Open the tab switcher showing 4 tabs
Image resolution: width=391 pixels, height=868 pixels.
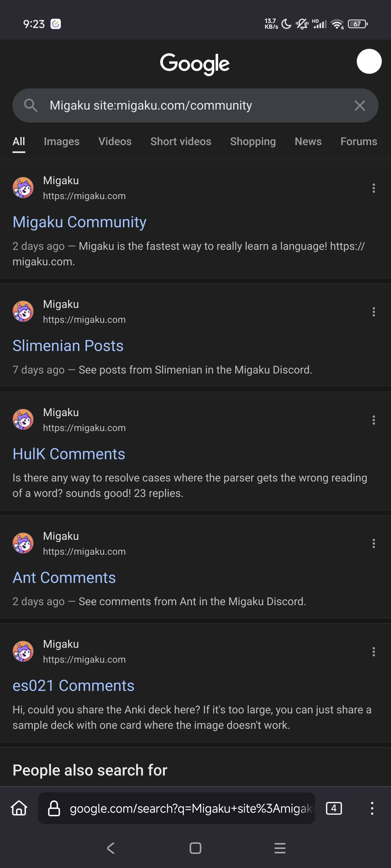tap(334, 808)
